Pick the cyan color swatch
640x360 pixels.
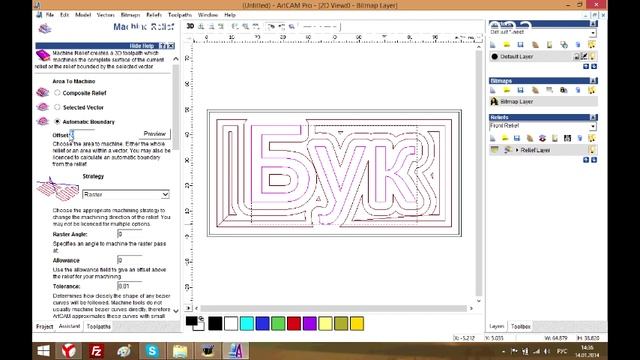(x=247, y=324)
